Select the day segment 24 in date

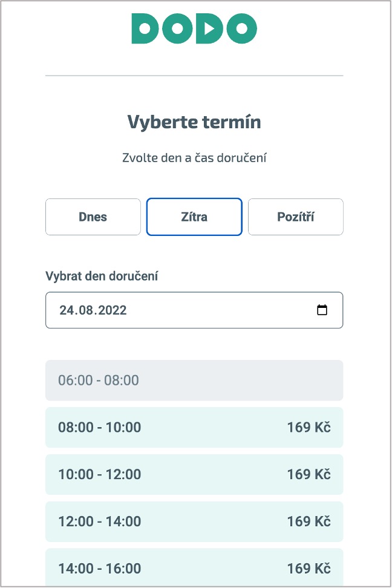[67, 310]
